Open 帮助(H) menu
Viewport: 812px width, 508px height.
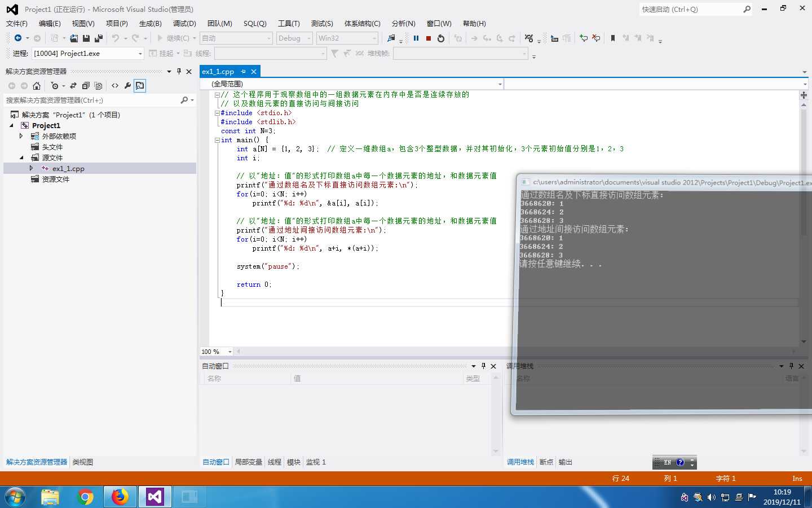tap(474, 24)
